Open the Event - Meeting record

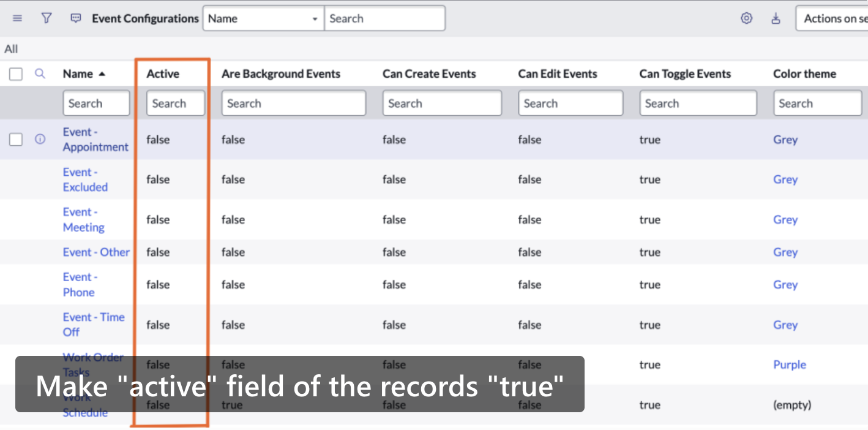(x=83, y=220)
